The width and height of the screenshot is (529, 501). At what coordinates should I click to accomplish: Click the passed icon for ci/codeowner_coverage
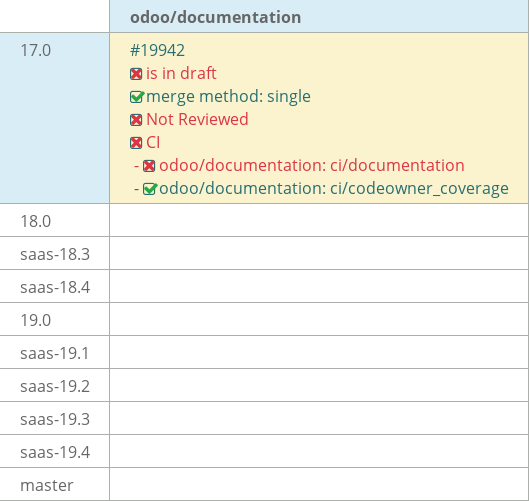(x=150, y=189)
